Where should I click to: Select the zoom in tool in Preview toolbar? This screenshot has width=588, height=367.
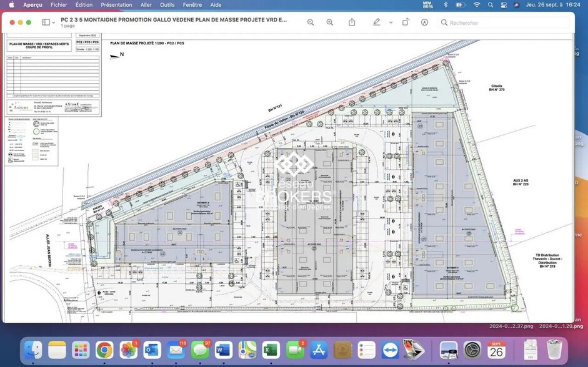tap(329, 22)
